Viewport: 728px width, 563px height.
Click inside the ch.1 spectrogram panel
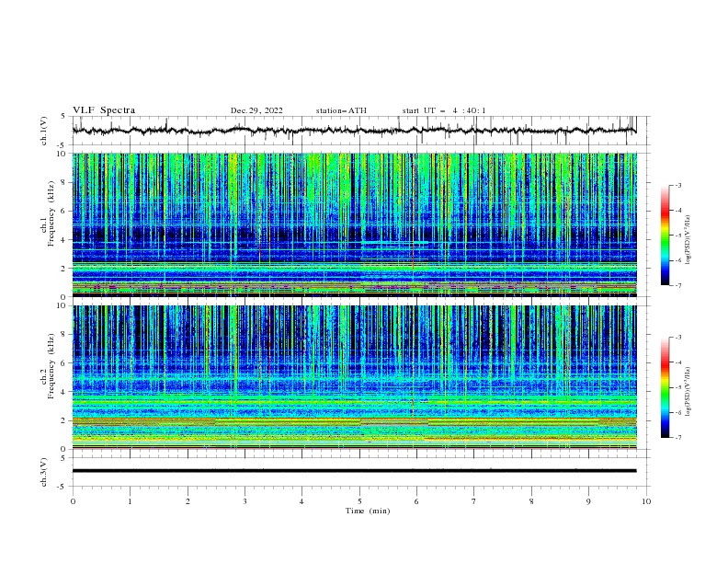click(355, 224)
